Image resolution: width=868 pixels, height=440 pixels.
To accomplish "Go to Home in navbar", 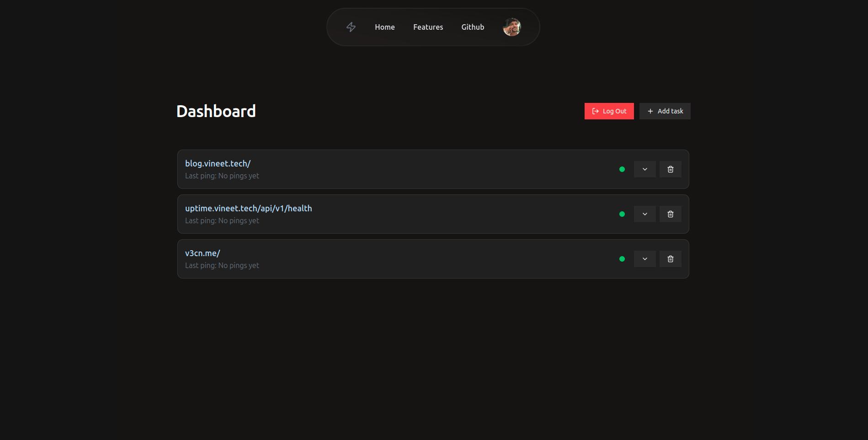I will click(385, 27).
